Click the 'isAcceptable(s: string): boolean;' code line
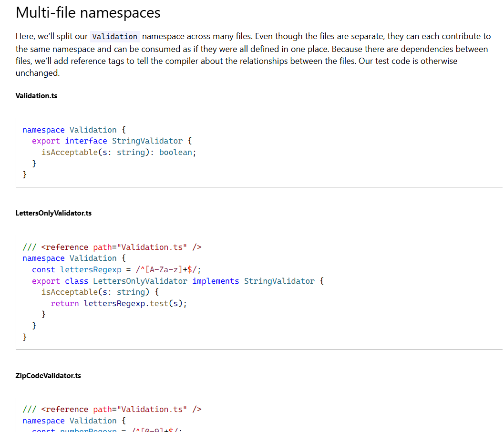504x432 pixels. point(119,153)
